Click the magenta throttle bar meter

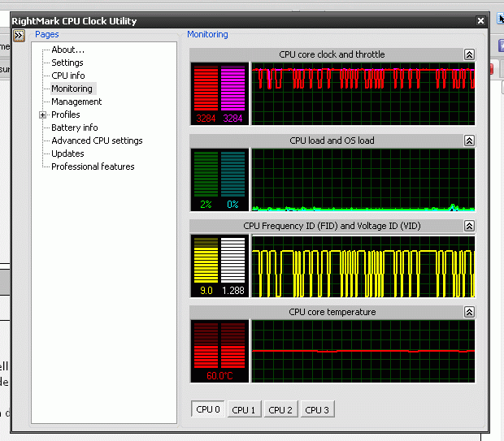232,89
